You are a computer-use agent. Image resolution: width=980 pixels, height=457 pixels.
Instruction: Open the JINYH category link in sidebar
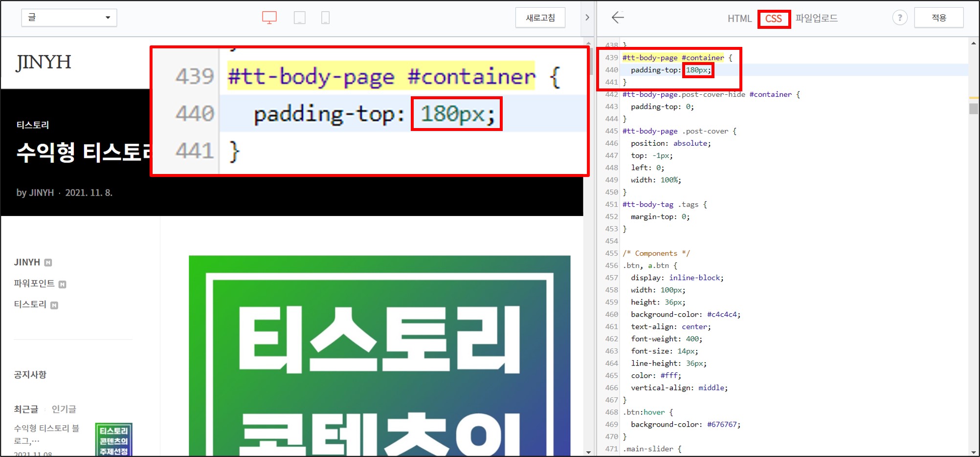27,262
